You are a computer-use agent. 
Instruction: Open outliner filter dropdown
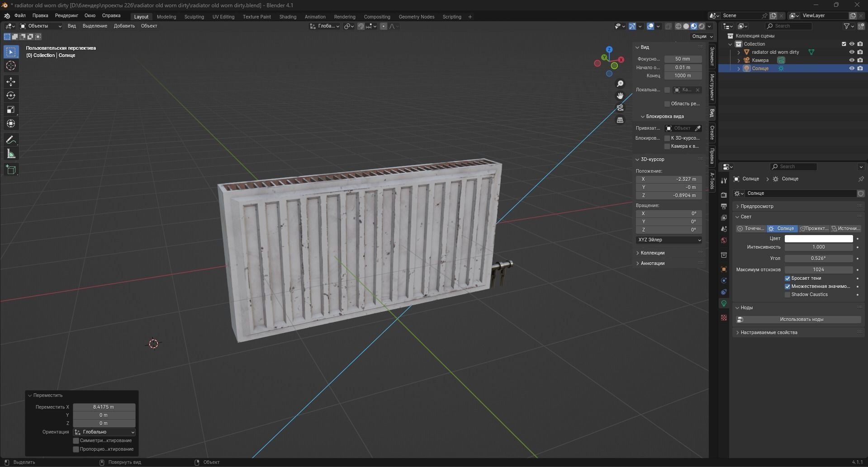(x=849, y=26)
